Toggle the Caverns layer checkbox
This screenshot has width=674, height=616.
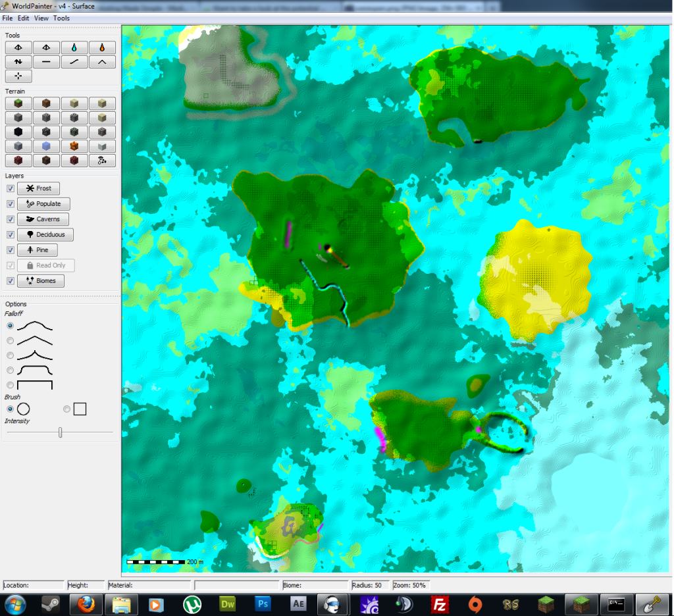pyautogui.click(x=11, y=220)
